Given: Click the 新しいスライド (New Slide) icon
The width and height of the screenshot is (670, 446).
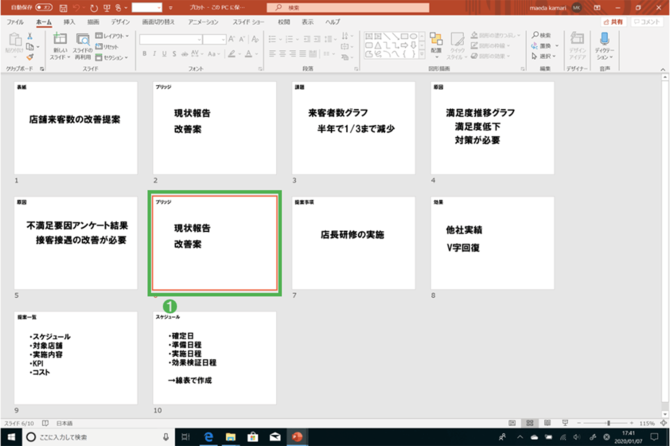Looking at the screenshot, I should (60, 39).
